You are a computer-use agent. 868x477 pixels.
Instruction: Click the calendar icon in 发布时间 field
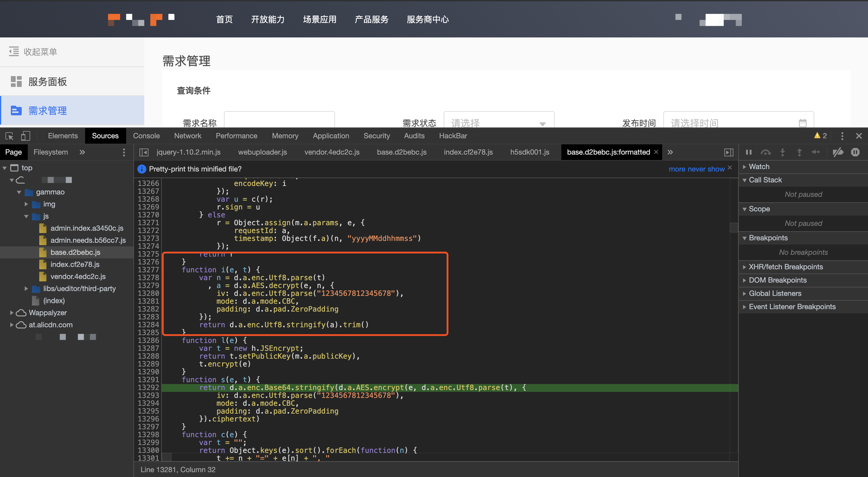[803, 123]
